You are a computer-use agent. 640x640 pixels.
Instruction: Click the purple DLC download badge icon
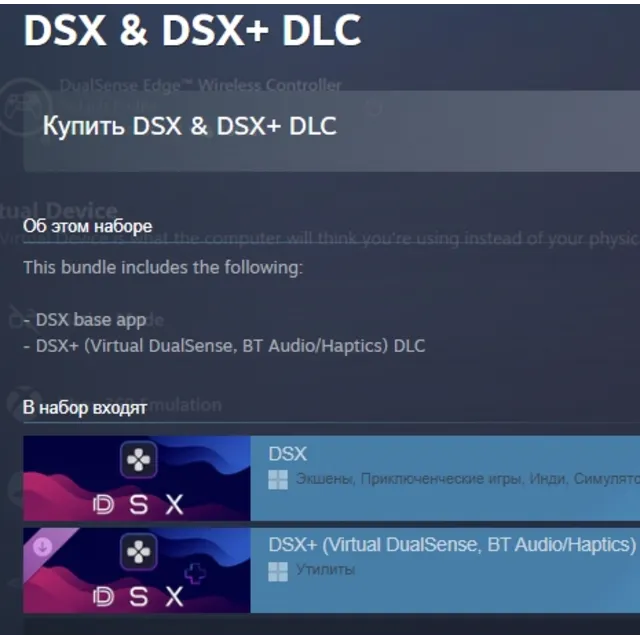(42, 546)
